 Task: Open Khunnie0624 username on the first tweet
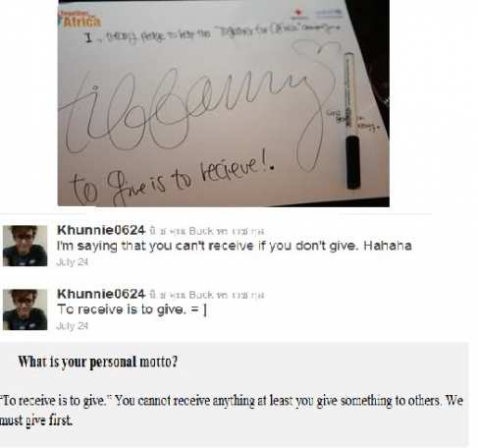tap(101, 230)
